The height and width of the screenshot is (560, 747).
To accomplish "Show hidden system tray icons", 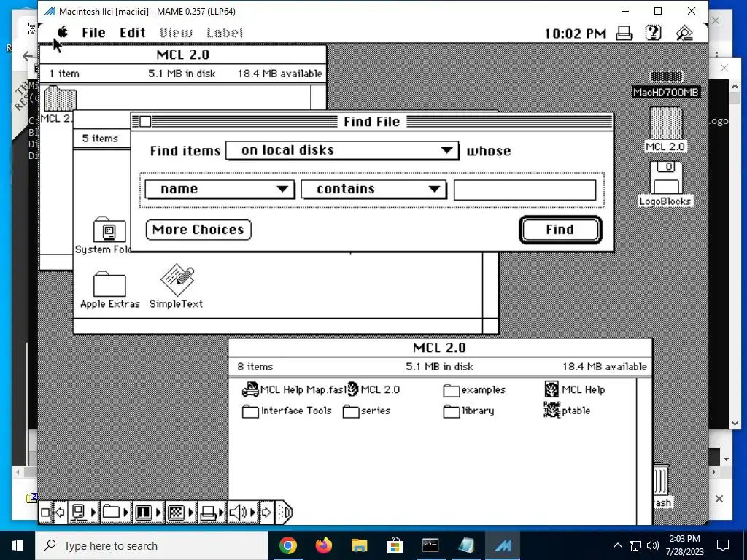I will click(617, 545).
